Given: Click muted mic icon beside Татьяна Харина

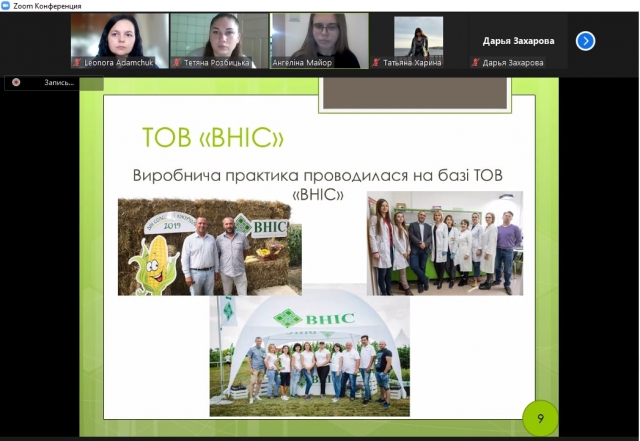Looking at the screenshot, I should point(376,62).
